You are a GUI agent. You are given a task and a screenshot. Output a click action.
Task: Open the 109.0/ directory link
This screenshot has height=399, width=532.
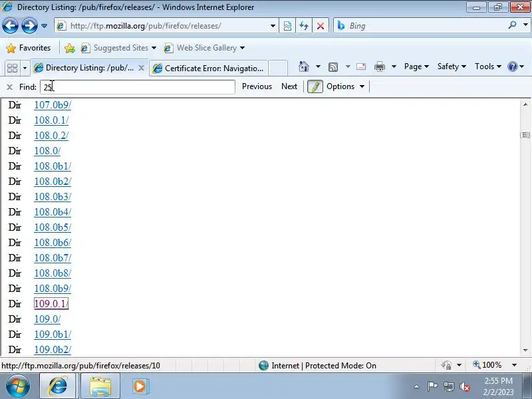pos(47,319)
